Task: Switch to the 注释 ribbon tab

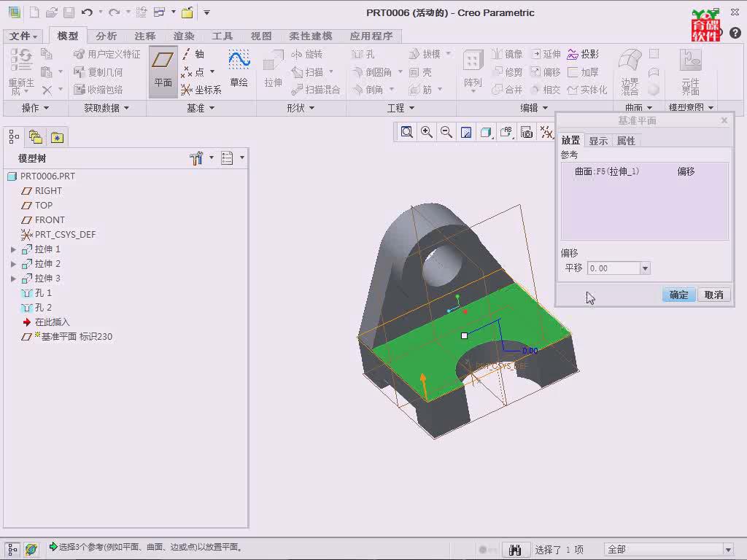Action: coord(145,36)
